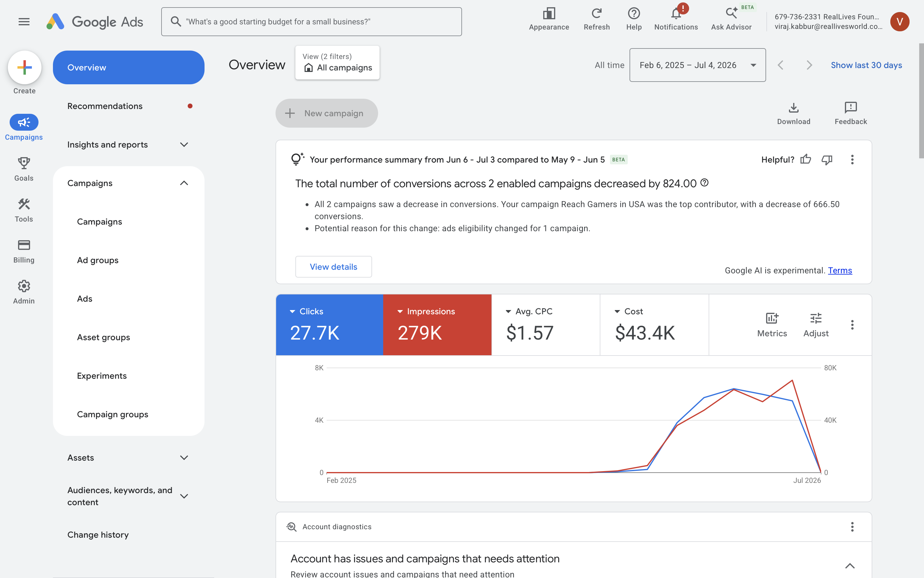Image resolution: width=924 pixels, height=578 pixels.
Task: Open Change history page
Action: pyautogui.click(x=98, y=535)
